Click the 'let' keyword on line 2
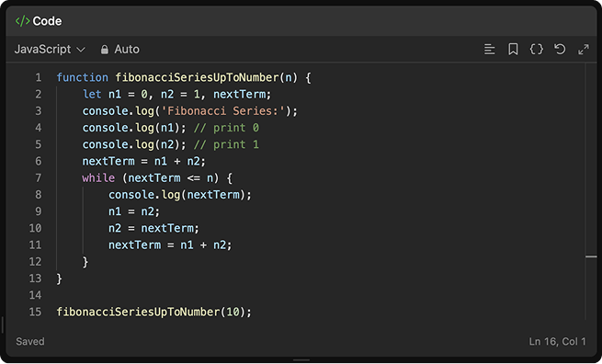Viewport: 602px width, 364px height. pyautogui.click(x=92, y=95)
